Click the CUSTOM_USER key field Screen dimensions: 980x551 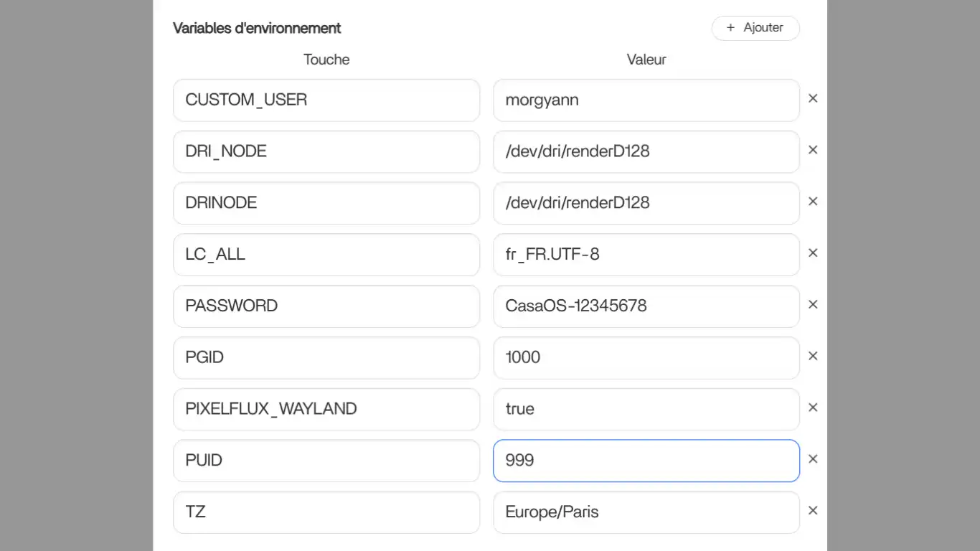[x=326, y=100]
